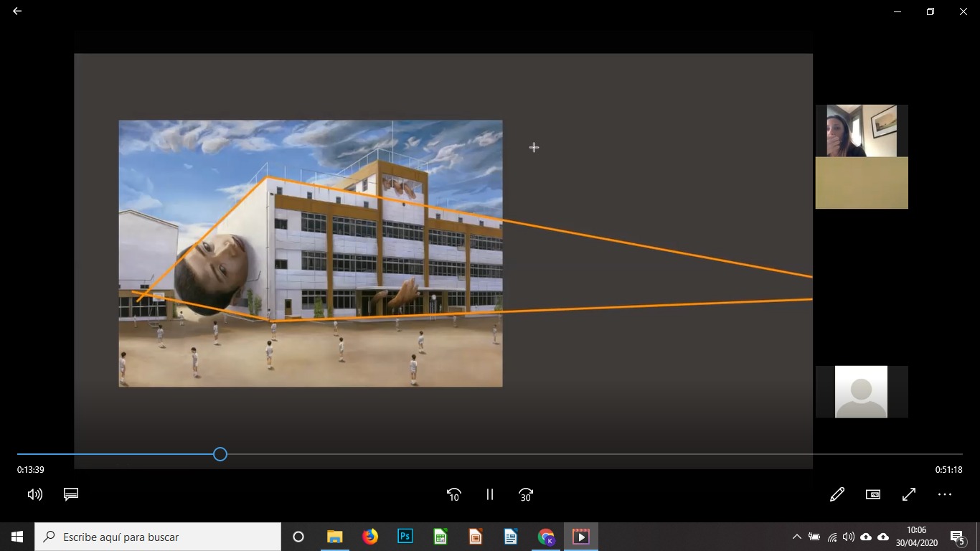Open Cortana circle icon on taskbar
980x551 pixels.
point(298,537)
